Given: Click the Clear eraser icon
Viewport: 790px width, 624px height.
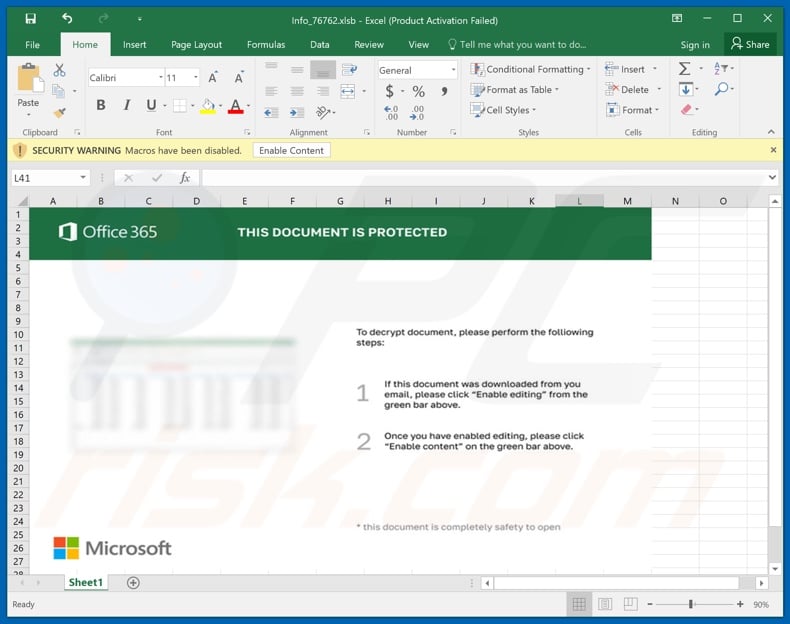Looking at the screenshot, I should 686,109.
